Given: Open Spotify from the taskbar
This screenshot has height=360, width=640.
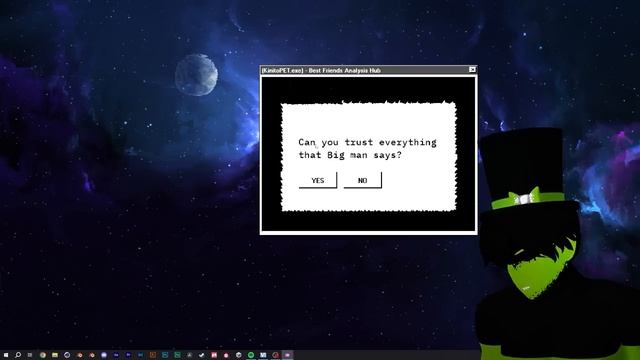Looking at the screenshot, I should pyautogui.click(x=251, y=355).
